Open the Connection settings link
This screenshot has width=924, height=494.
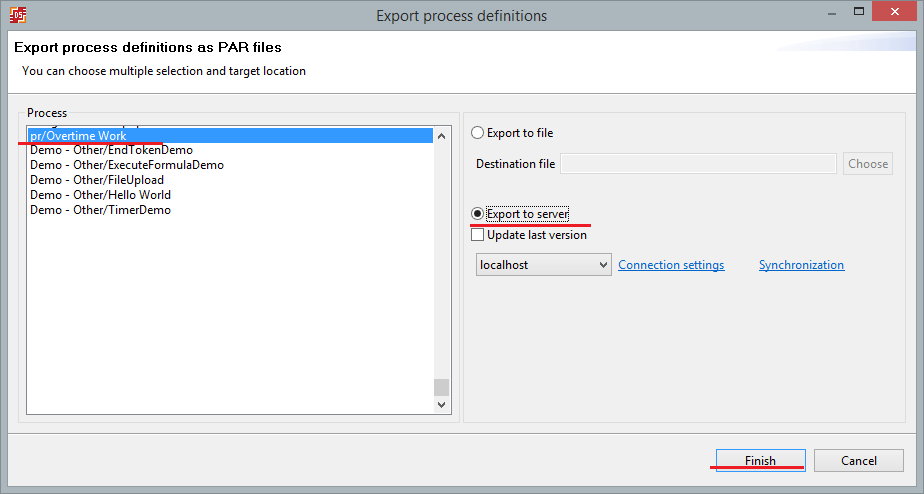[671, 265]
